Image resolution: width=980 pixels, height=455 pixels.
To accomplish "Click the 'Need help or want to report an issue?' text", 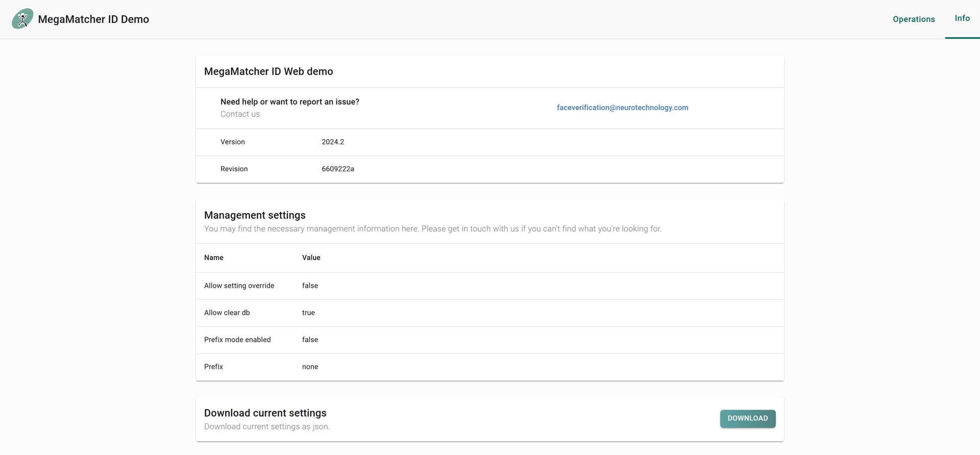I will click(290, 102).
